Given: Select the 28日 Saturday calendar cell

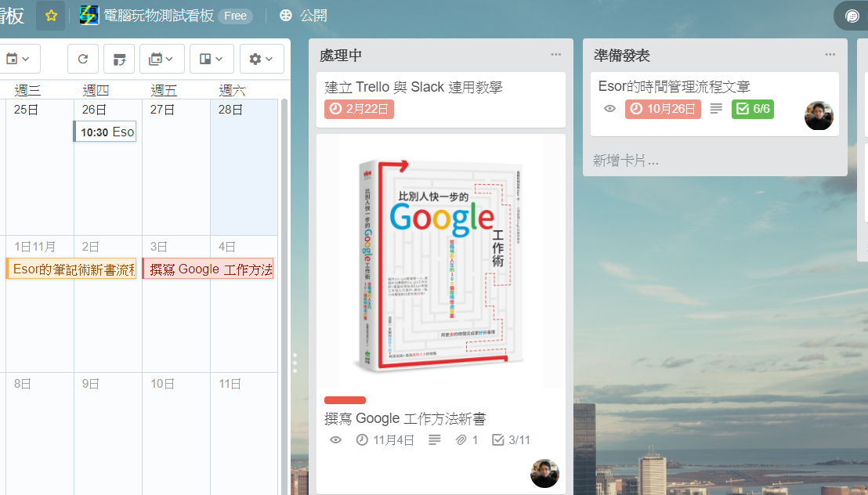Looking at the screenshot, I should (244, 167).
